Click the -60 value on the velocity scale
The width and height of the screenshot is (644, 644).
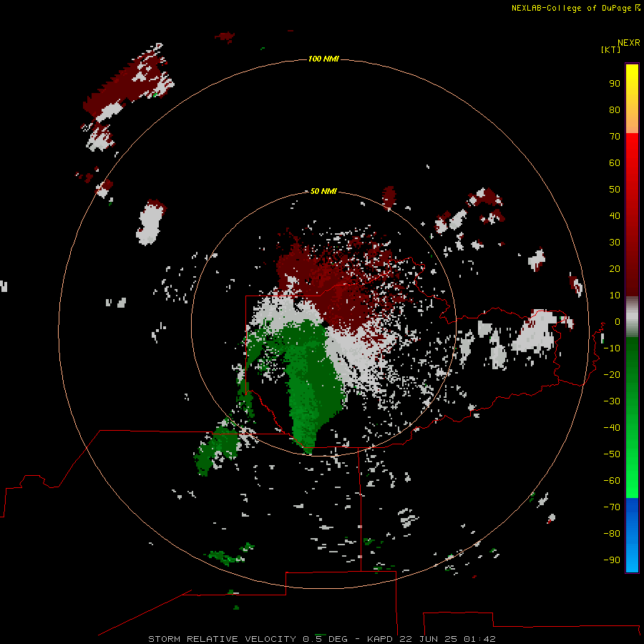612,481
